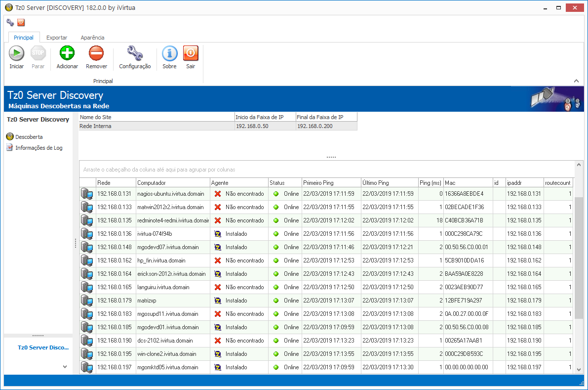This screenshot has height=390, width=588.
Task: Open Informações de Log in sidebar
Action: [39, 148]
